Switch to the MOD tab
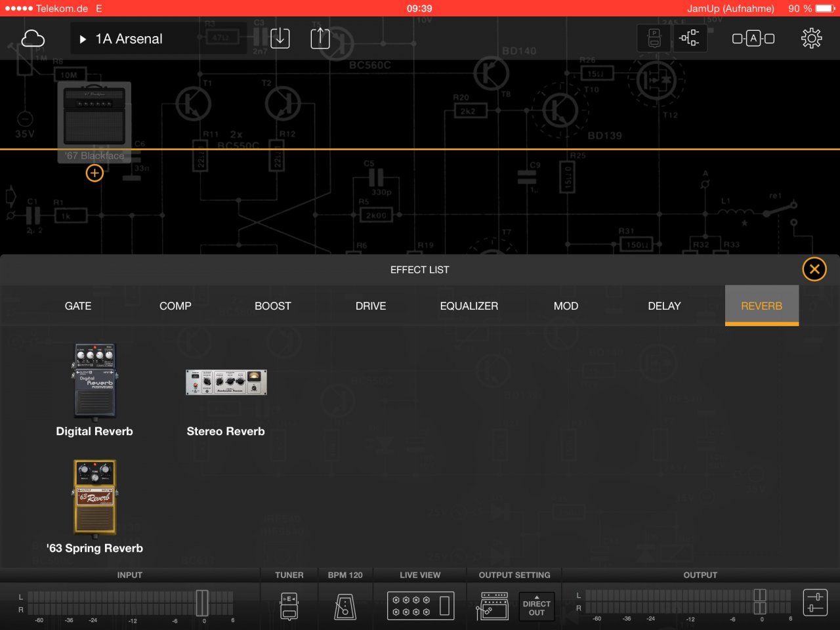 [x=566, y=306]
